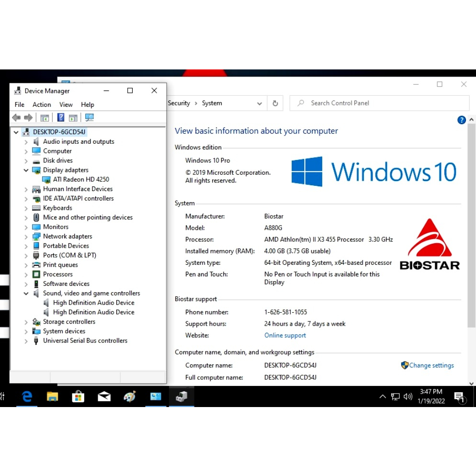Open the Action menu
The height and width of the screenshot is (476, 476).
coord(42,104)
